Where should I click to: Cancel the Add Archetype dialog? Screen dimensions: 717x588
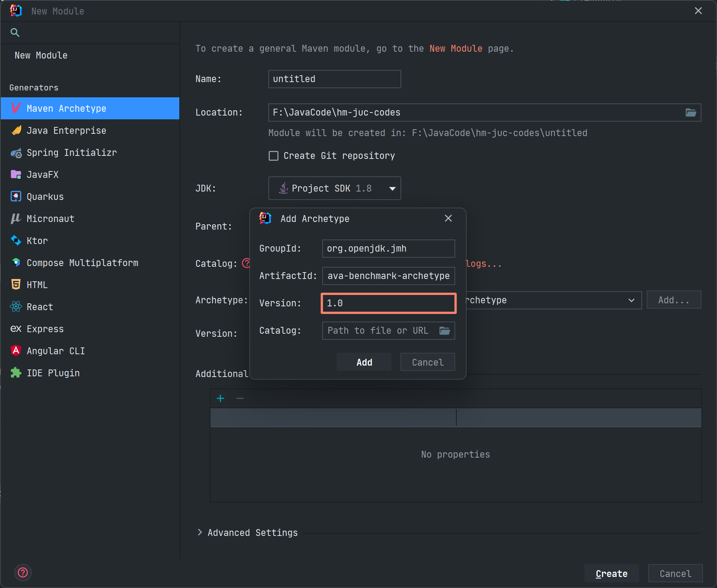point(427,362)
